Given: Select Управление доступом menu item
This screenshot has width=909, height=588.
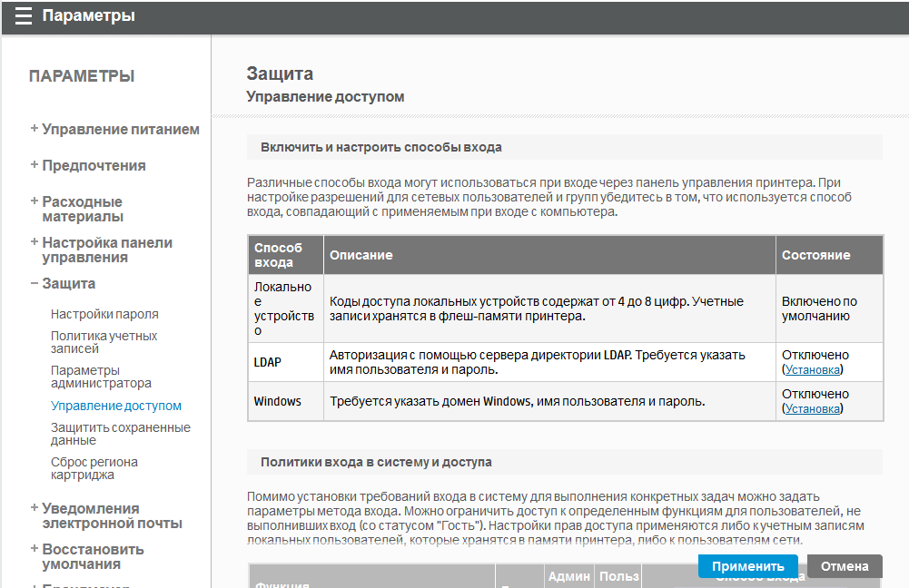Looking at the screenshot, I should tap(116, 406).
